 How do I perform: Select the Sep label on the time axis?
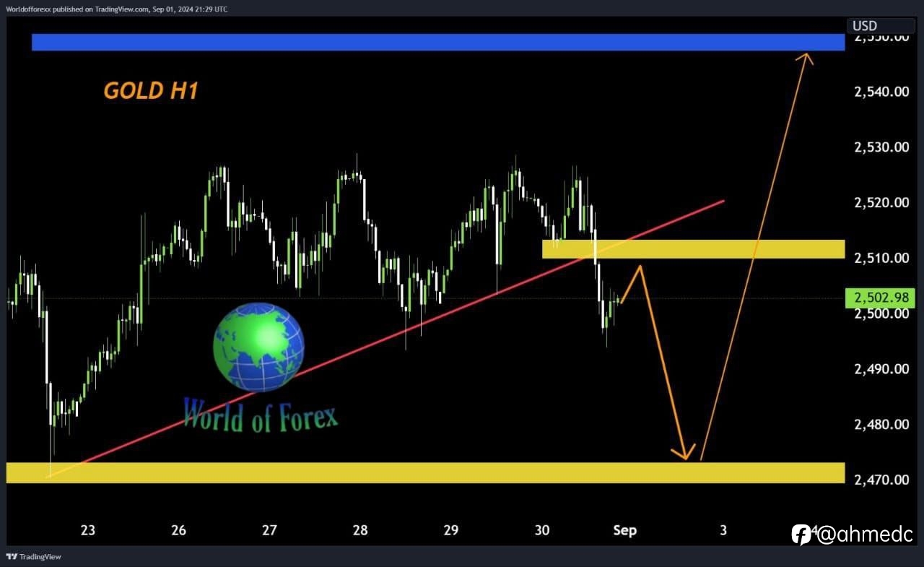(x=625, y=530)
